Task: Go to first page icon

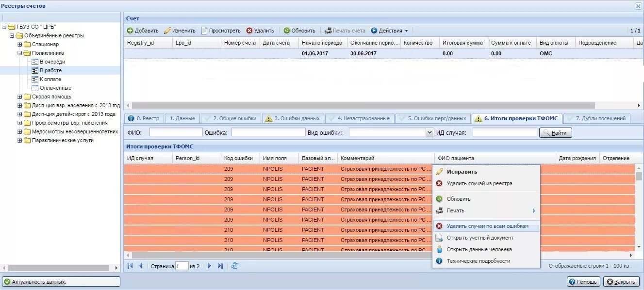Action: pos(130,266)
